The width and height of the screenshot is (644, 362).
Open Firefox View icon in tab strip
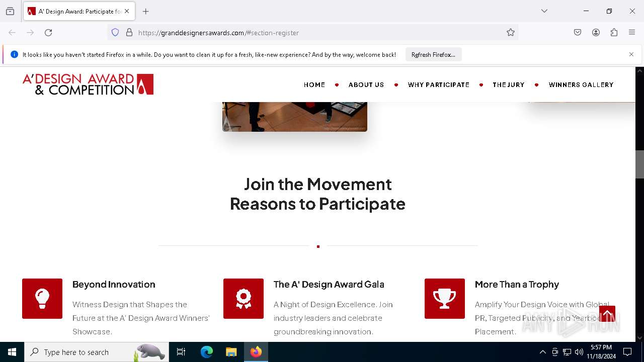tap(10, 11)
